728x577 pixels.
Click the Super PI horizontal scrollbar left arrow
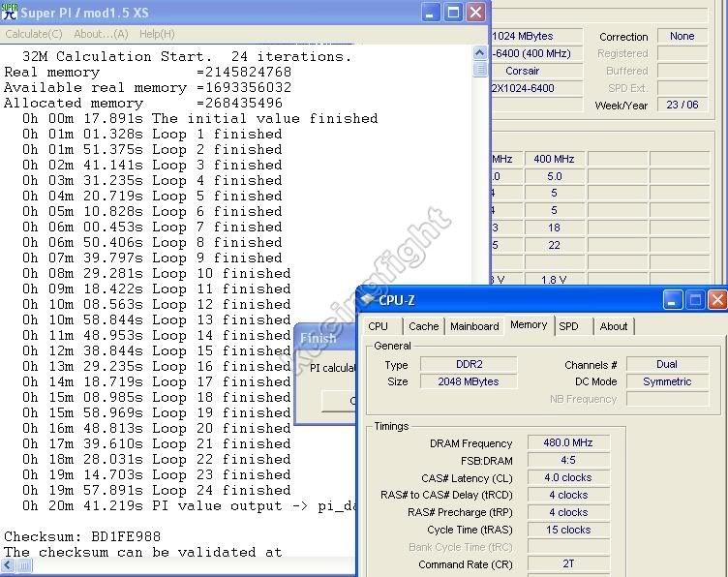pos(9,565)
